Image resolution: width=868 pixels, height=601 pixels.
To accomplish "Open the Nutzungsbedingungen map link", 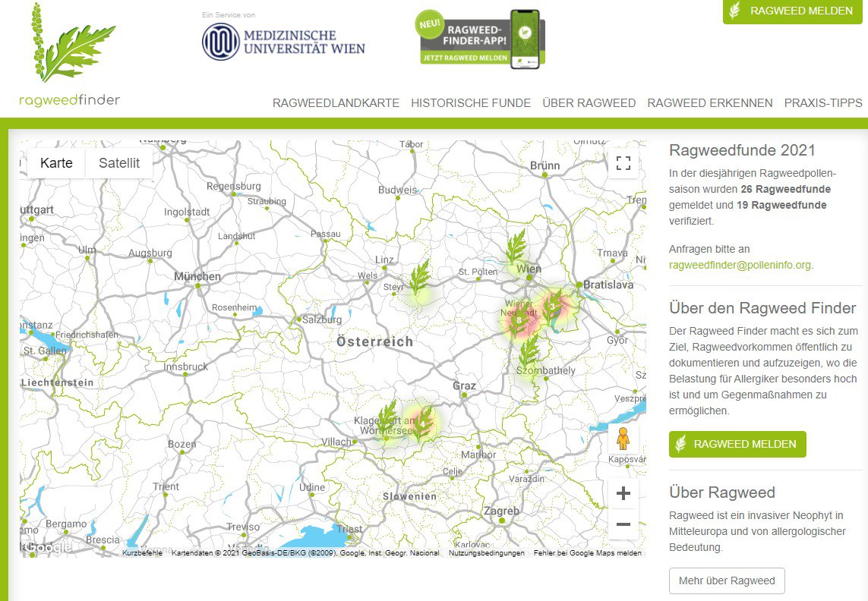I will pos(487,553).
